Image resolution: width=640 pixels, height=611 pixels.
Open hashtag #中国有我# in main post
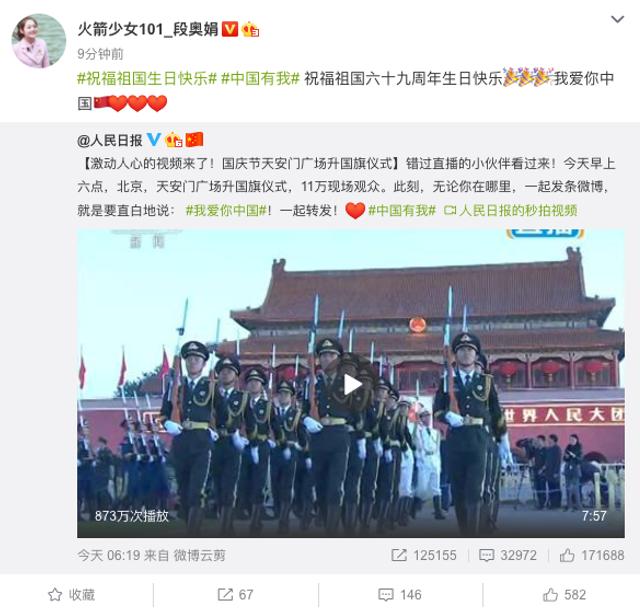tap(260, 78)
